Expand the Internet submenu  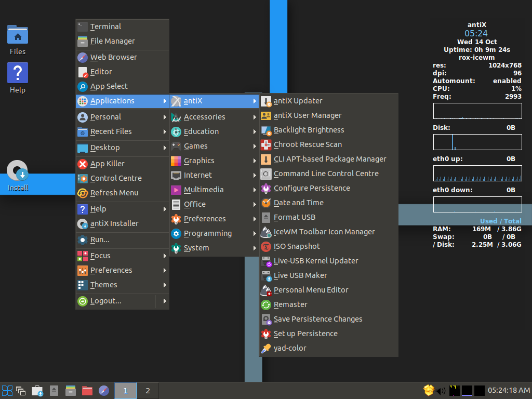214,176
